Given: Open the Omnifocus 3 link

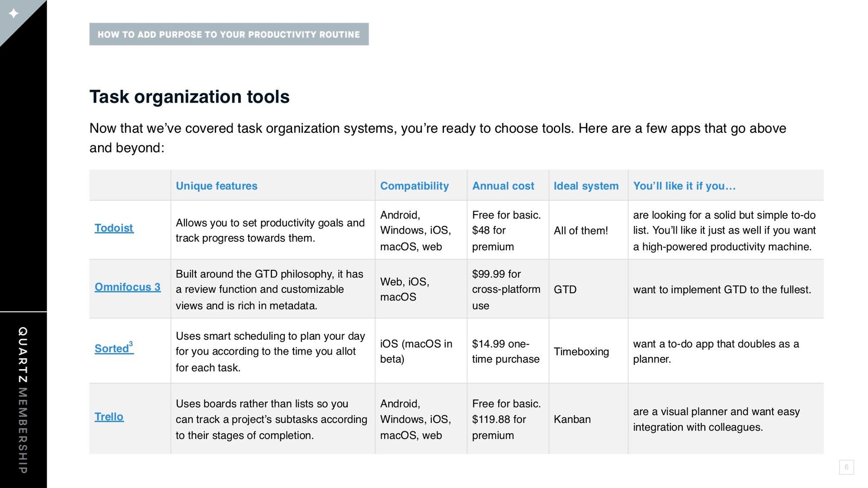Looking at the screenshot, I should pyautogui.click(x=127, y=287).
